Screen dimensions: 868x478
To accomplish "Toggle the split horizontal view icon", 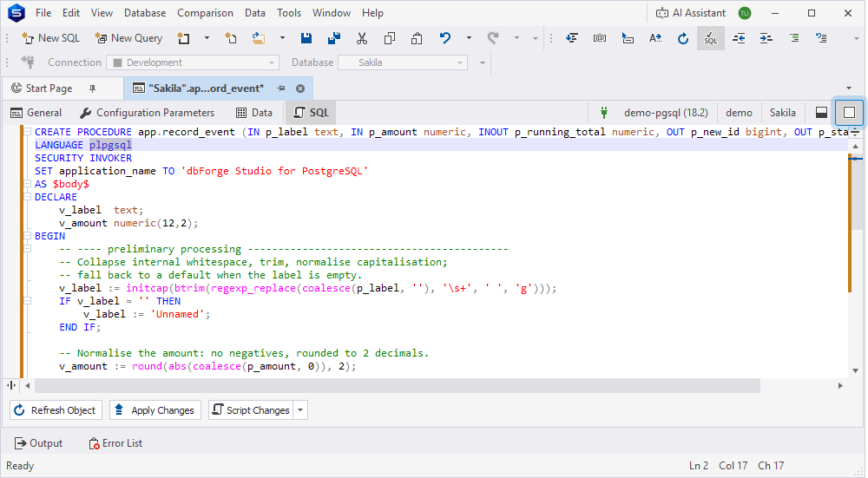I will click(821, 113).
